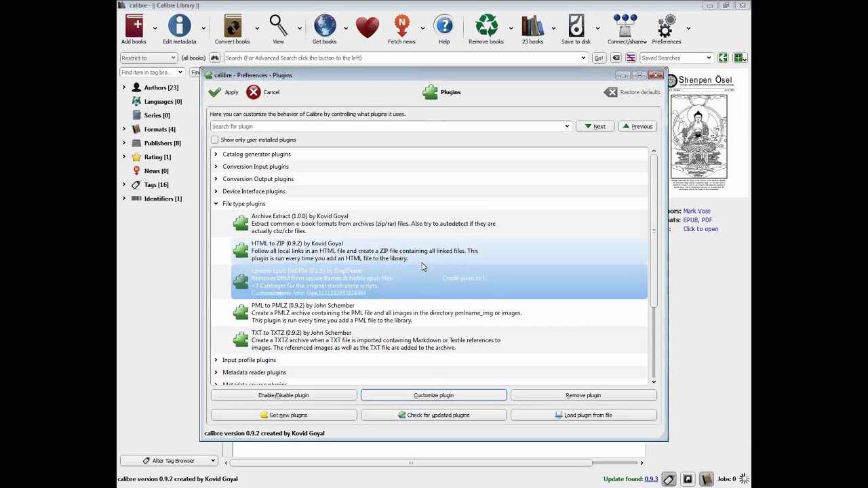Screen dimensions: 868x488
Task: Expand the Tags [16] category
Action: pyautogui.click(x=123, y=184)
